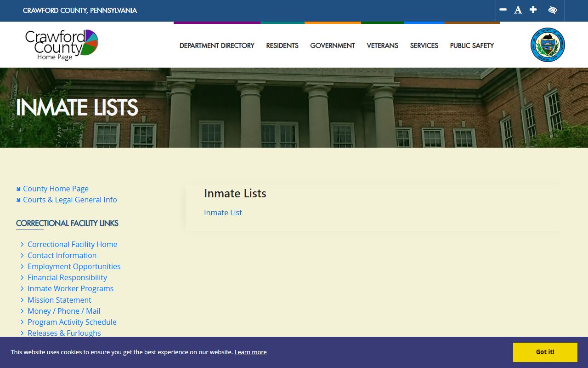
Task: Open Contact Information link
Action: tap(62, 255)
